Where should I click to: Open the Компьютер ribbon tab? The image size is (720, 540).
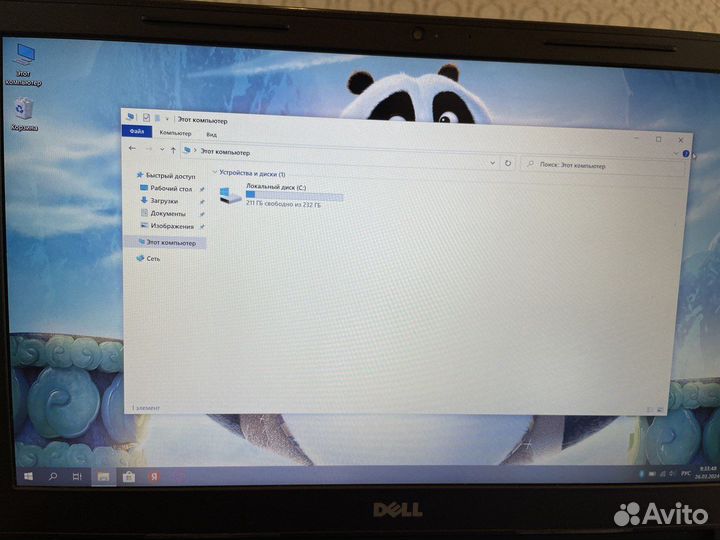[175, 132]
